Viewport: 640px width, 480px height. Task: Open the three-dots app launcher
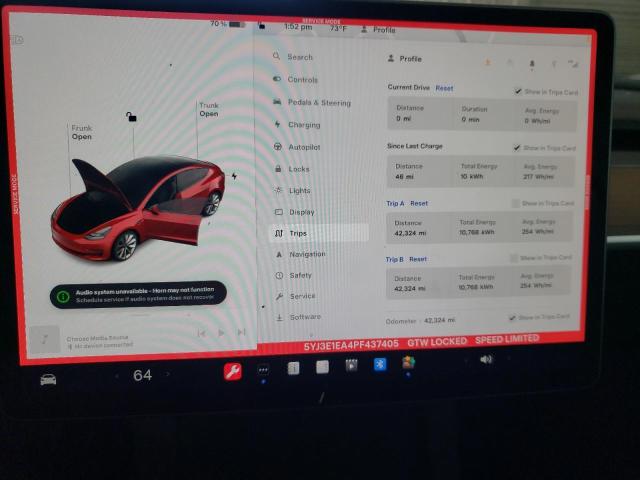(x=263, y=370)
